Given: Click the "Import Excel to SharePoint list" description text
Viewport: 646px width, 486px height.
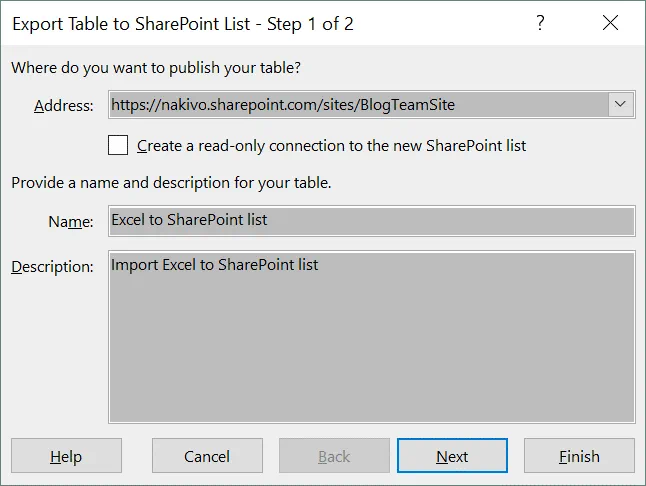Looking at the screenshot, I should (x=215, y=266).
